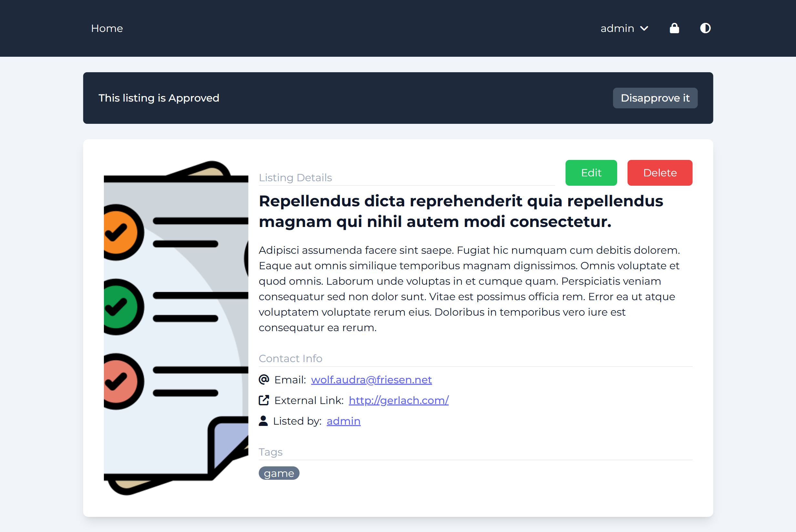Click the listing title heading
The width and height of the screenshot is (796, 532).
pos(461,211)
